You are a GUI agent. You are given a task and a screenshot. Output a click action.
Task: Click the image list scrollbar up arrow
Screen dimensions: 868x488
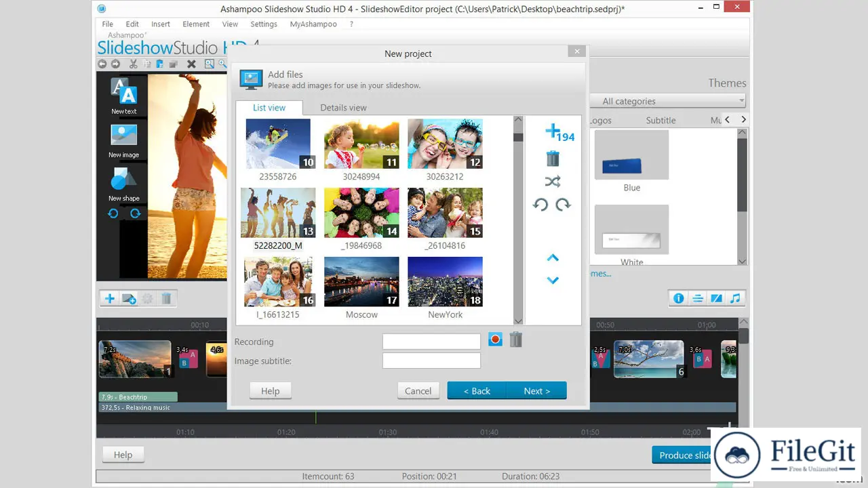click(518, 121)
